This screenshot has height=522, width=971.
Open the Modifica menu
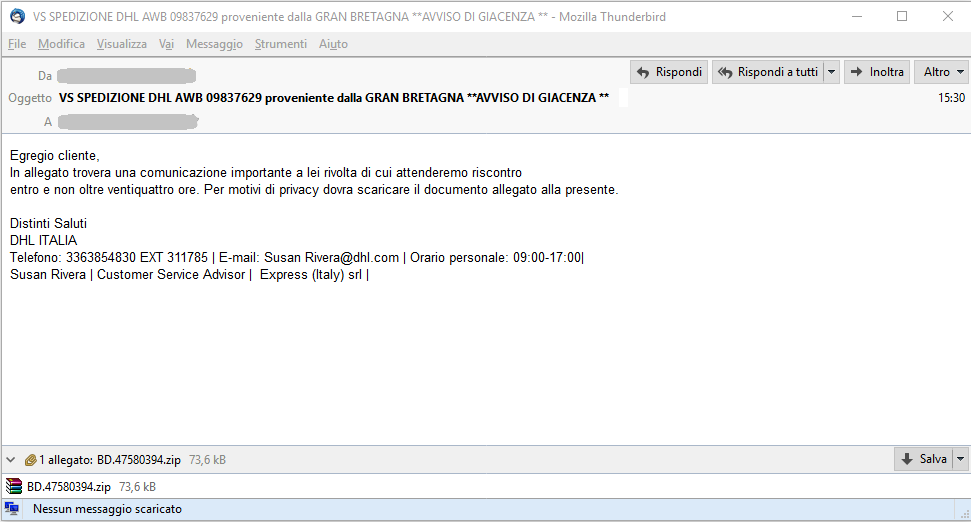pos(61,44)
